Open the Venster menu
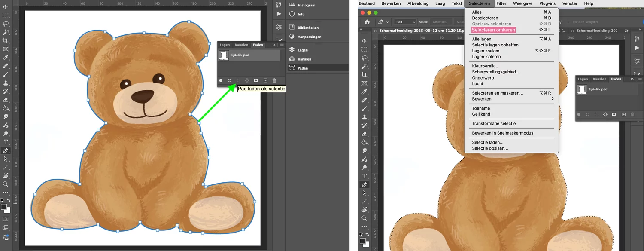 [570, 3]
